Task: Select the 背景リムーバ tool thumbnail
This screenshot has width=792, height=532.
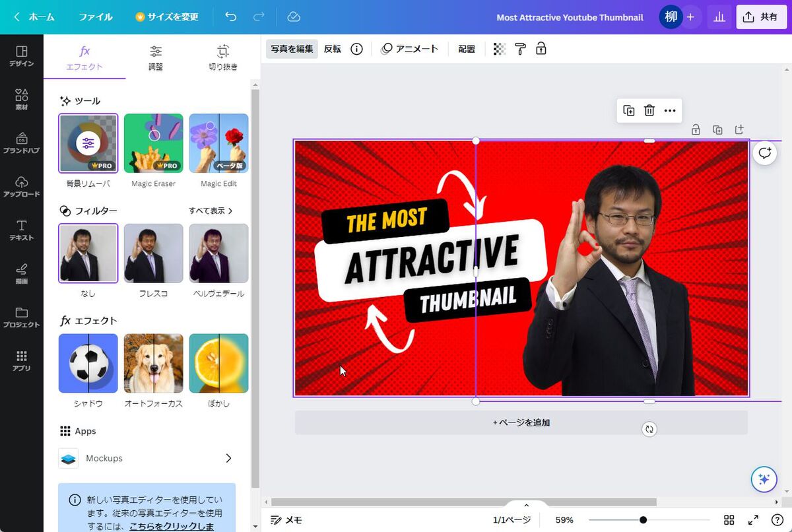Action: tap(88, 143)
